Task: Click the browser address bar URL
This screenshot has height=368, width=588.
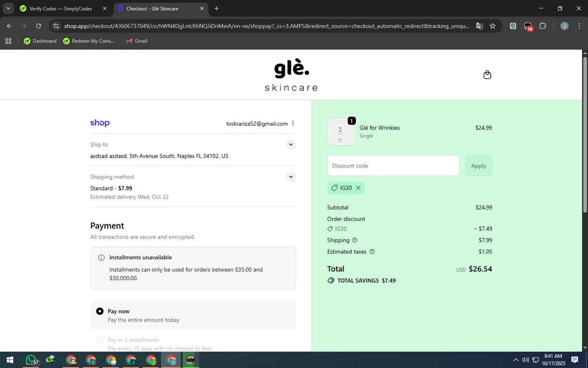Action: (267, 26)
